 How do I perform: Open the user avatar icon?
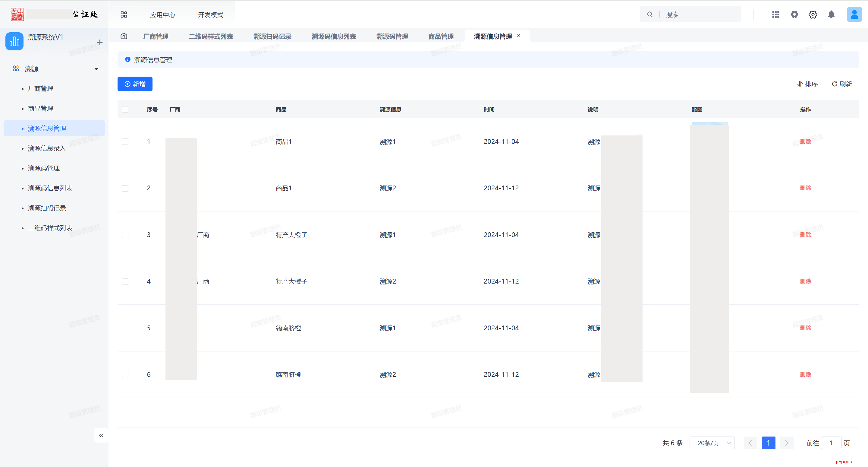(x=854, y=14)
